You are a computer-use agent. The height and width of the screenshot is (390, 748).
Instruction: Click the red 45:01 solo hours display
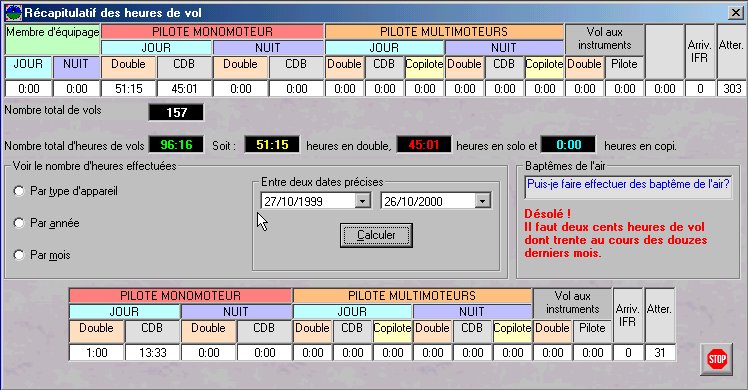pos(424,144)
